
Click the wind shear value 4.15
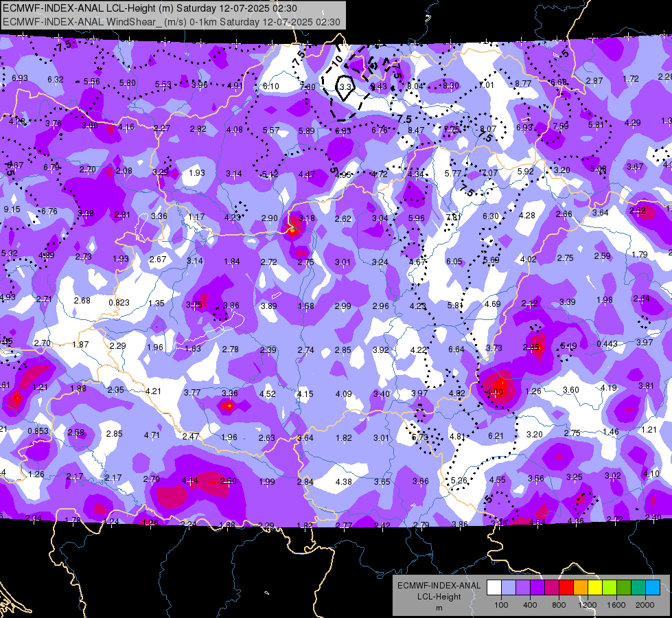305,393
